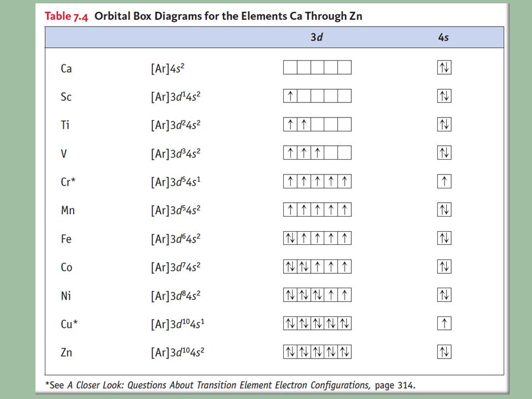Click the Sc 3d orbital box row
Screen dimensions: 532x399
[317, 96]
